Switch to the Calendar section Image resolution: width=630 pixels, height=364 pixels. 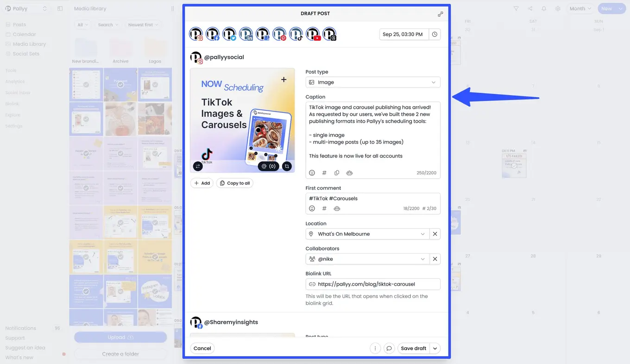pyautogui.click(x=21, y=34)
